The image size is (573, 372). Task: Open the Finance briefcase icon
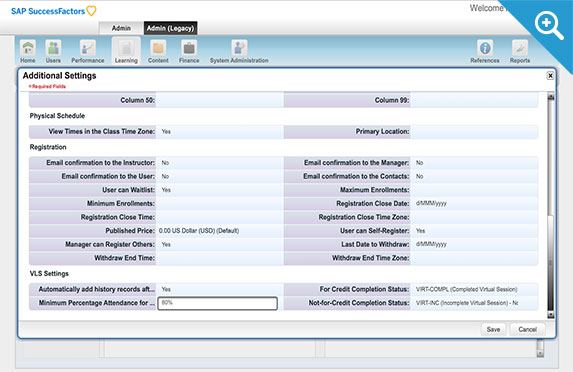pyautogui.click(x=189, y=52)
